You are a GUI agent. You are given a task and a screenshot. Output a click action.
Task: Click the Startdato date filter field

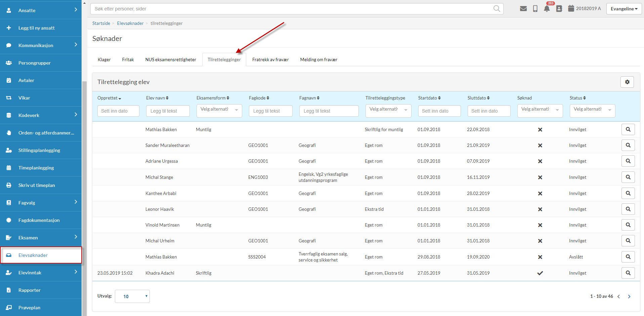pos(439,111)
